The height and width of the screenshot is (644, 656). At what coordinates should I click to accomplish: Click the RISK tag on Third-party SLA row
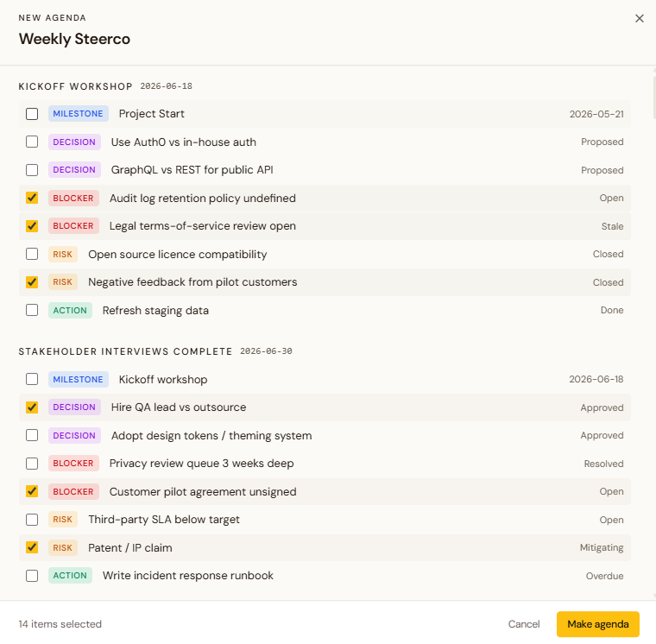tap(63, 520)
